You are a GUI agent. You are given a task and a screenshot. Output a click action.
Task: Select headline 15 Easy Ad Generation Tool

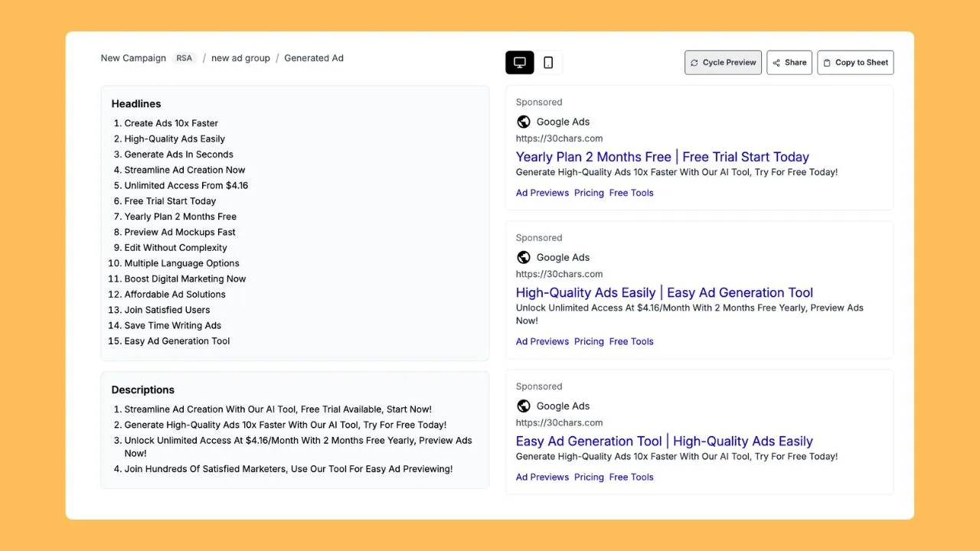click(x=177, y=341)
